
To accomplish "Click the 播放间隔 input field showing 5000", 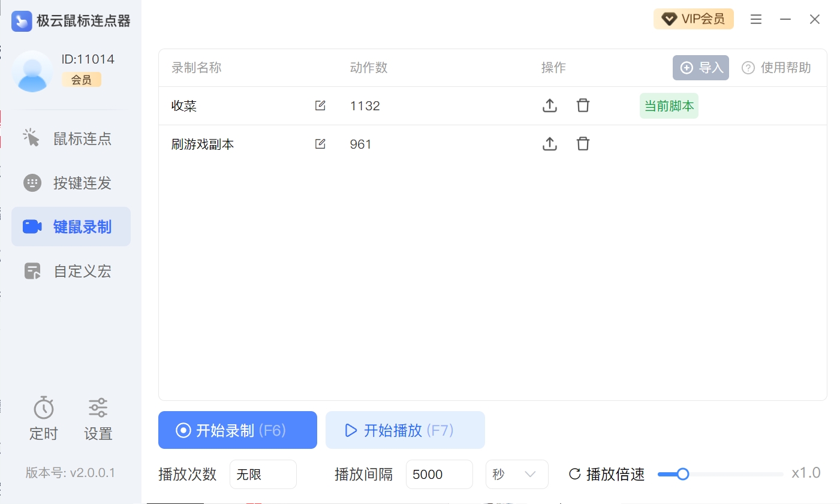I will (439, 475).
